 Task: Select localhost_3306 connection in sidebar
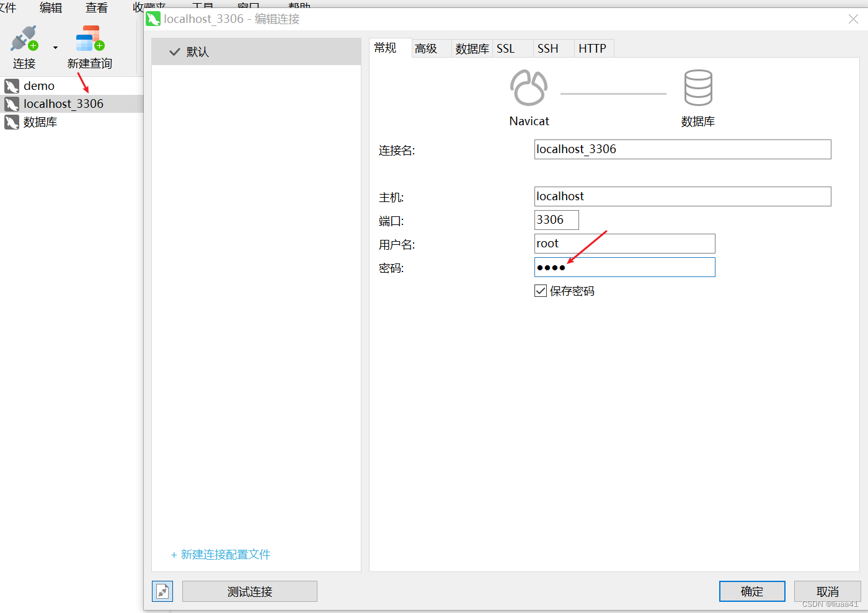(72, 104)
